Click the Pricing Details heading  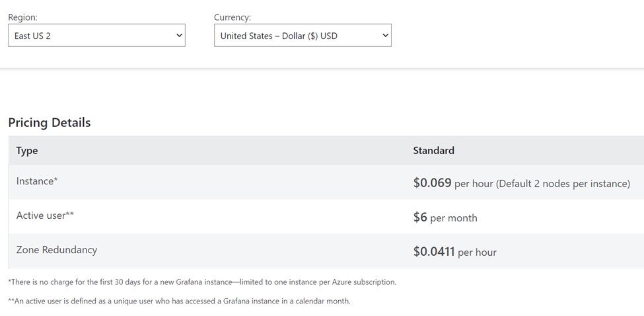point(50,122)
